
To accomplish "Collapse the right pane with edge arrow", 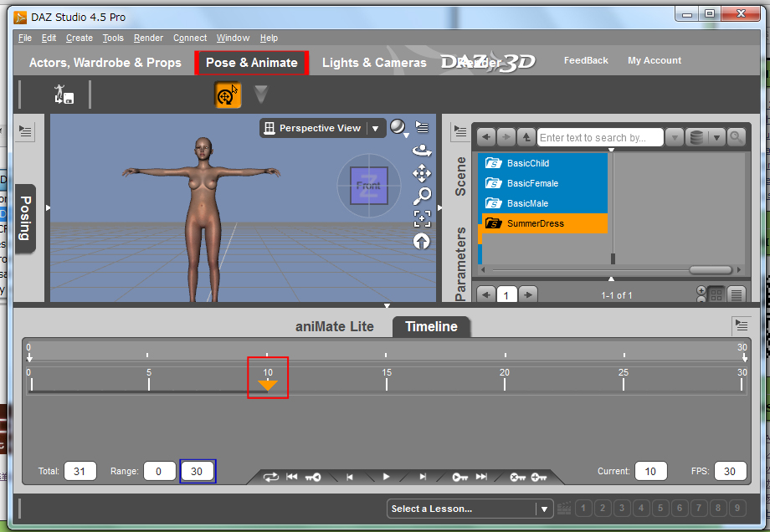I will (439, 208).
